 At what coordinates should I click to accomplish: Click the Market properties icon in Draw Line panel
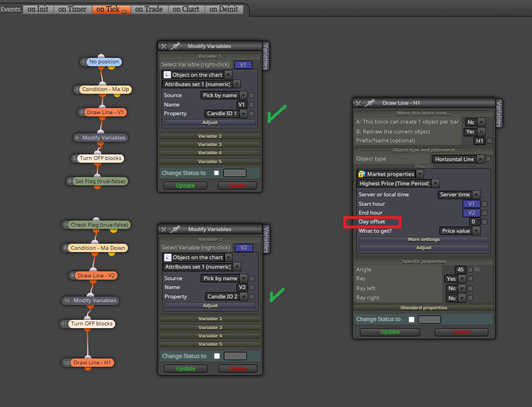click(362, 174)
